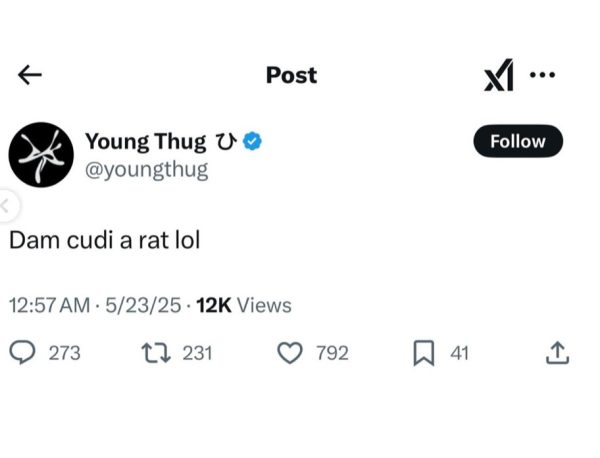Like the post with the heart icon
Viewport: 600px width, 458px height.
pyautogui.click(x=289, y=352)
